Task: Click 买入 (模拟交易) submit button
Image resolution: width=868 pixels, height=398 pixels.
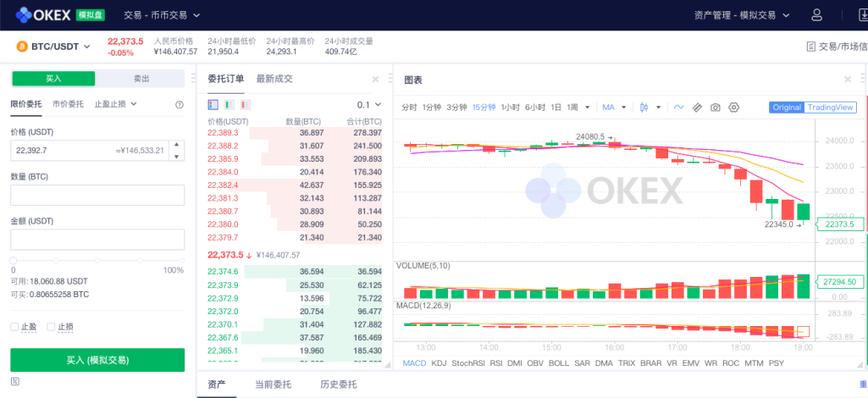Action: (97, 360)
